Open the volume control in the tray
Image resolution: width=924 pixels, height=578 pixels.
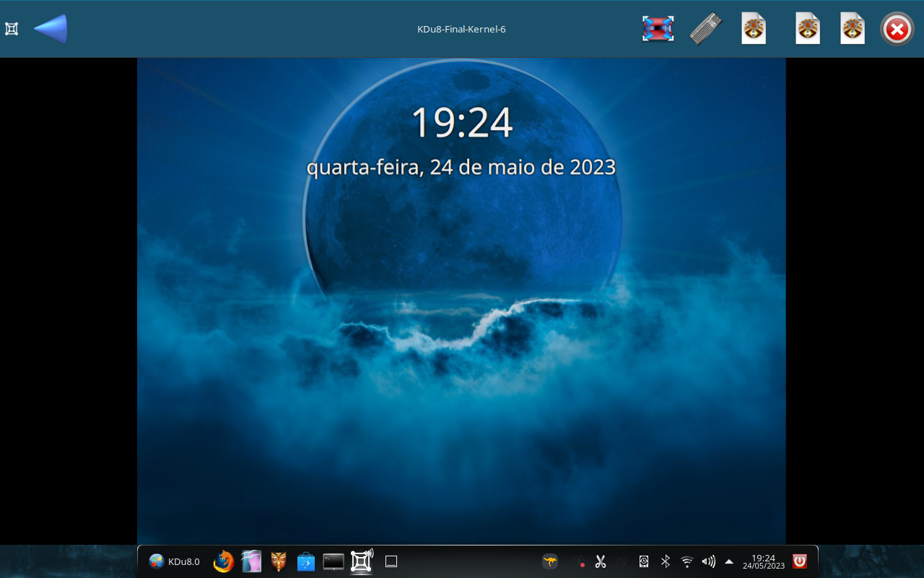[x=709, y=561]
